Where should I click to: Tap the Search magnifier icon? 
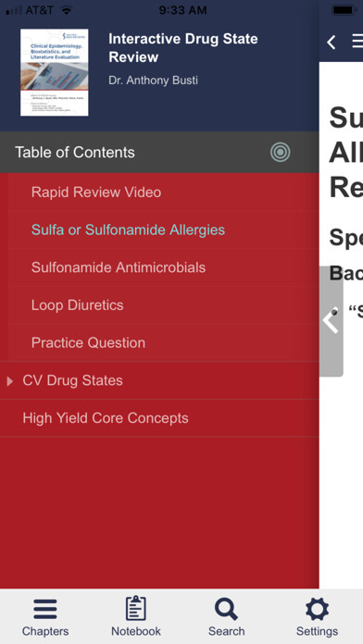[x=226, y=609]
